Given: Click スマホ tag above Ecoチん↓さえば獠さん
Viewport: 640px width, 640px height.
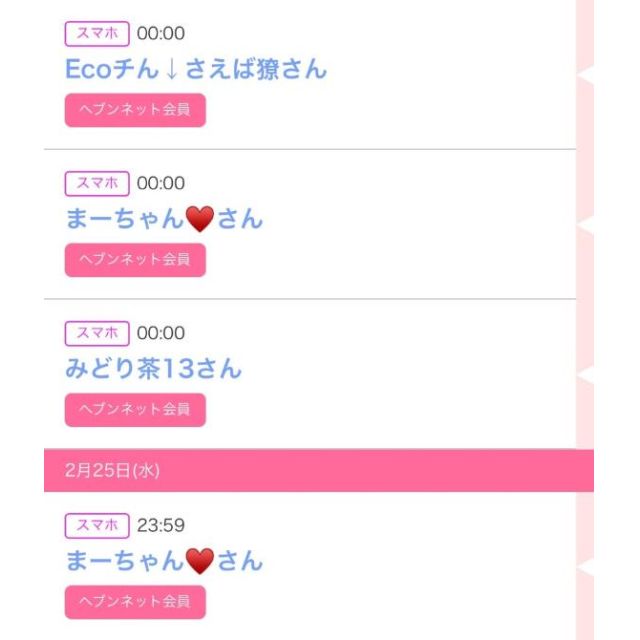Looking at the screenshot, I should (x=97, y=33).
